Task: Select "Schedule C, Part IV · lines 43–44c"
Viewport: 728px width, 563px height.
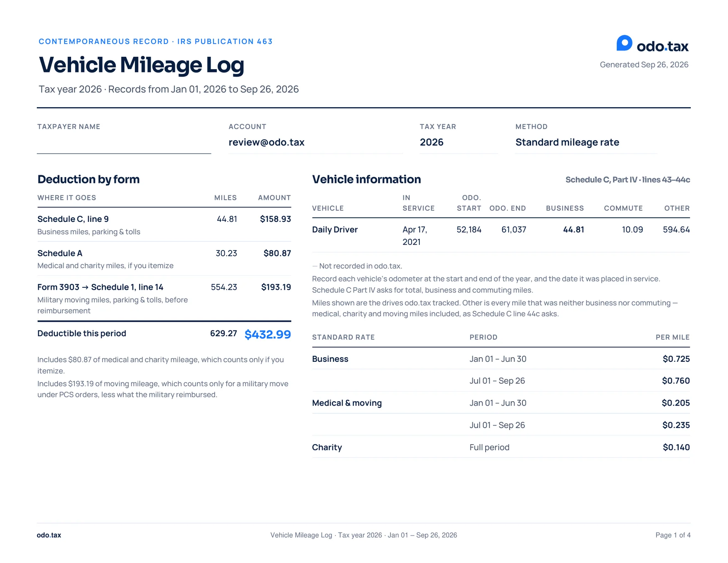Action: (627, 180)
